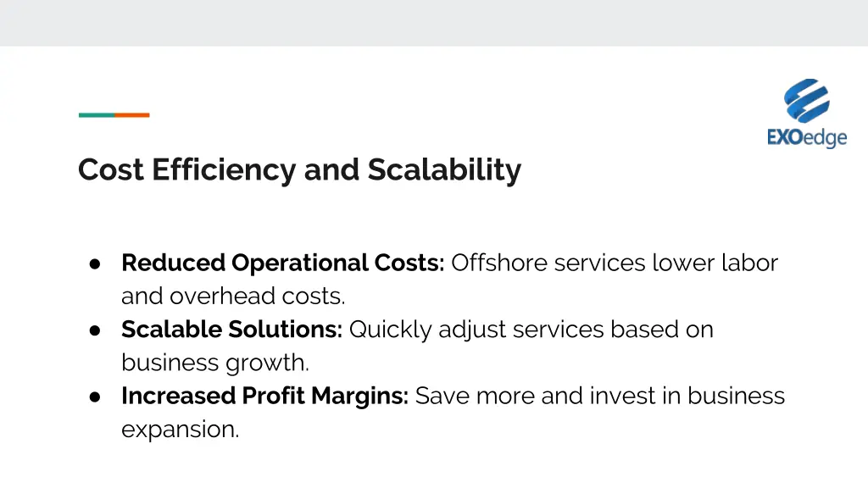
Task: Click the bold Increased Profit Margins heading
Action: click(x=264, y=396)
